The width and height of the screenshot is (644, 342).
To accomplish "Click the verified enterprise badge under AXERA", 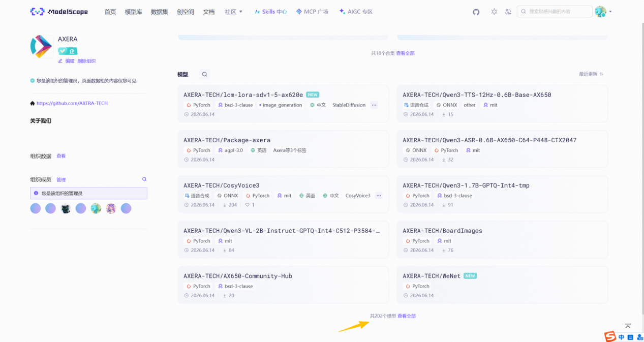I will point(68,51).
